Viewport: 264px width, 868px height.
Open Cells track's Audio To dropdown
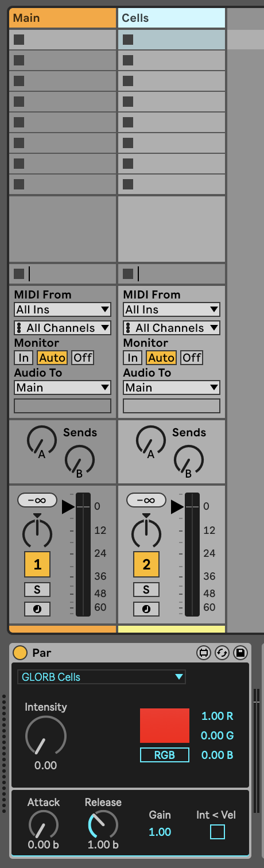click(x=172, y=387)
